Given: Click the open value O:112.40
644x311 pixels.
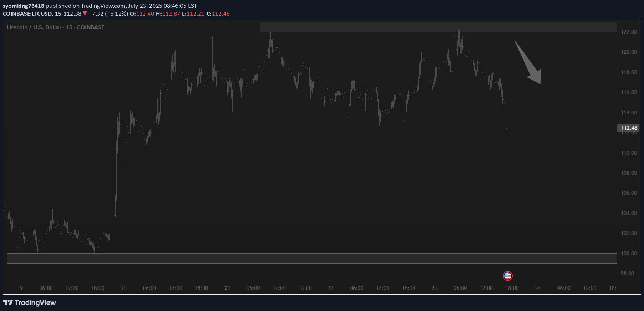Looking at the screenshot, I should 142,14.
